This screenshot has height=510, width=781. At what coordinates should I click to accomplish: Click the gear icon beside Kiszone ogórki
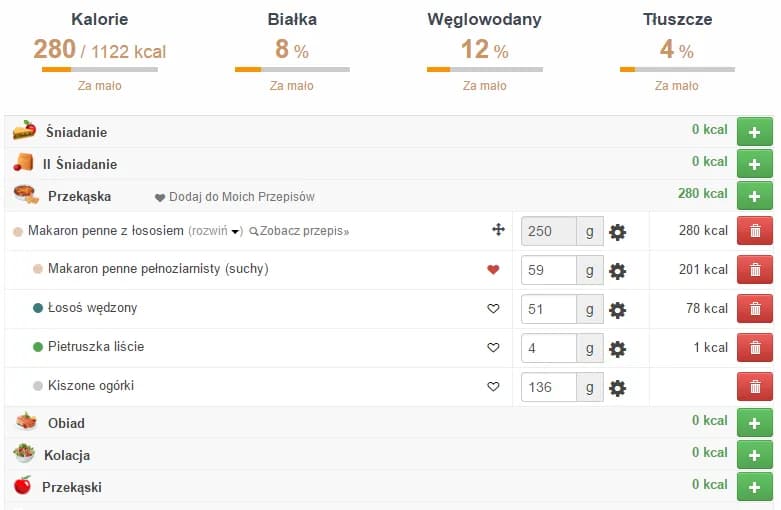(x=618, y=387)
